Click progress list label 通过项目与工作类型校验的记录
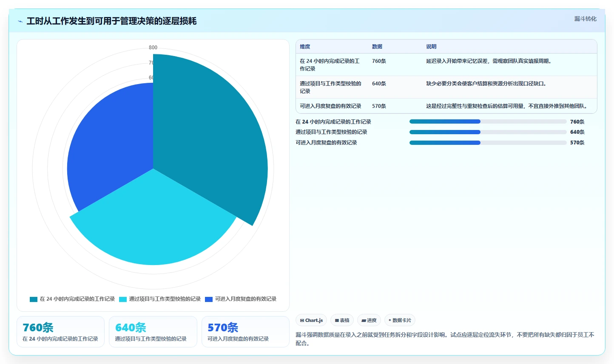The image size is (614, 364). coord(331,132)
